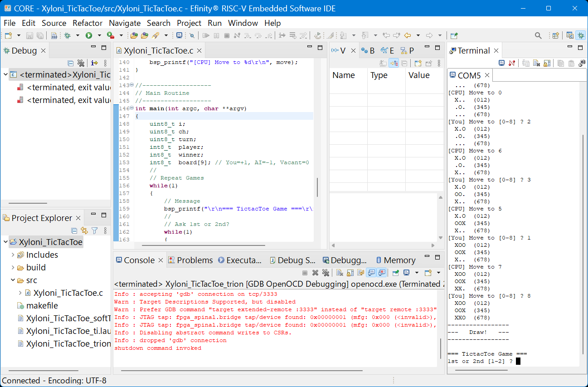
Task: Click Disconnect icon in Terminal toolbar
Action: coord(512,64)
